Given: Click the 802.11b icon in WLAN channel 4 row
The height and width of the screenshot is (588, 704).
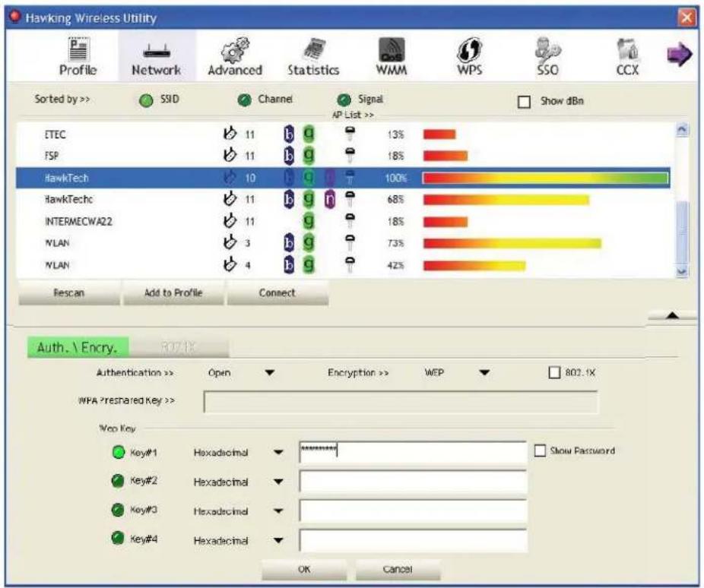Looking at the screenshot, I should point(289,264).
